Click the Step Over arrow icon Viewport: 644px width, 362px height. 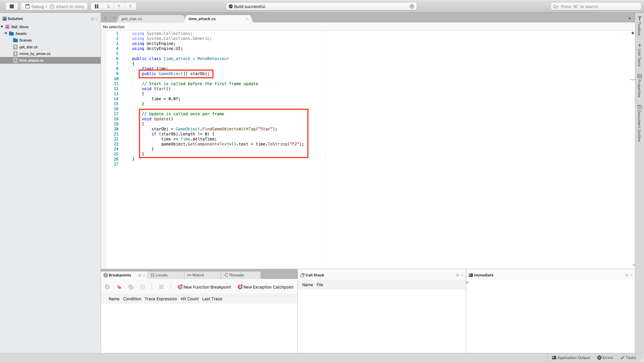pyautogui.click(x=108, y=6)
